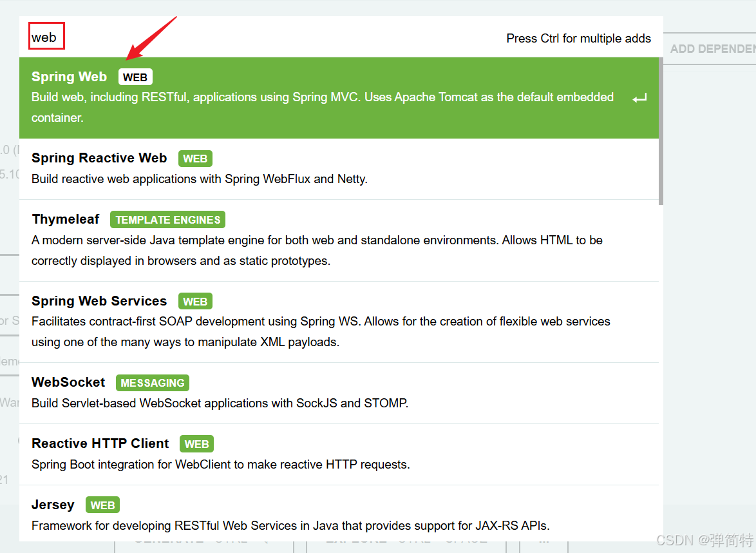Click the enter-key icon on Spring Web row
Image resolution: width=756 pixels, height=553 pixels.
tap(639, 98)
